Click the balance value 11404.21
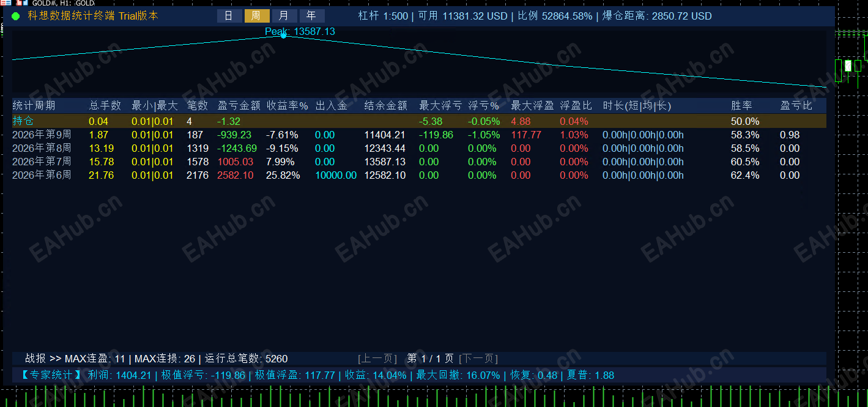868x407 pixels. click(x=385, y=135)
